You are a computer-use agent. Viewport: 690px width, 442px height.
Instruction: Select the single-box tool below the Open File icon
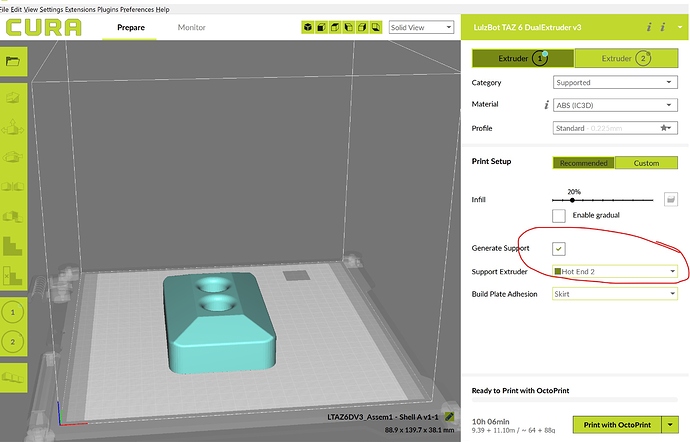point(13,98)
